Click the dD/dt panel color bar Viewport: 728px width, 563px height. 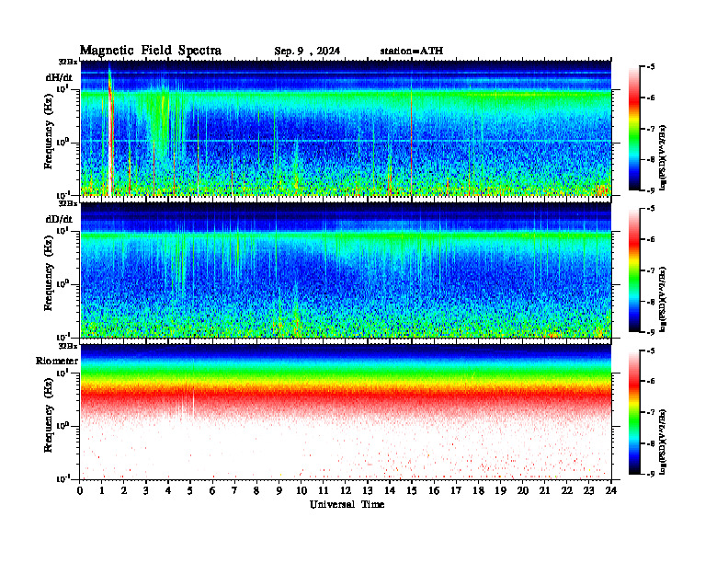click(634, 270)
